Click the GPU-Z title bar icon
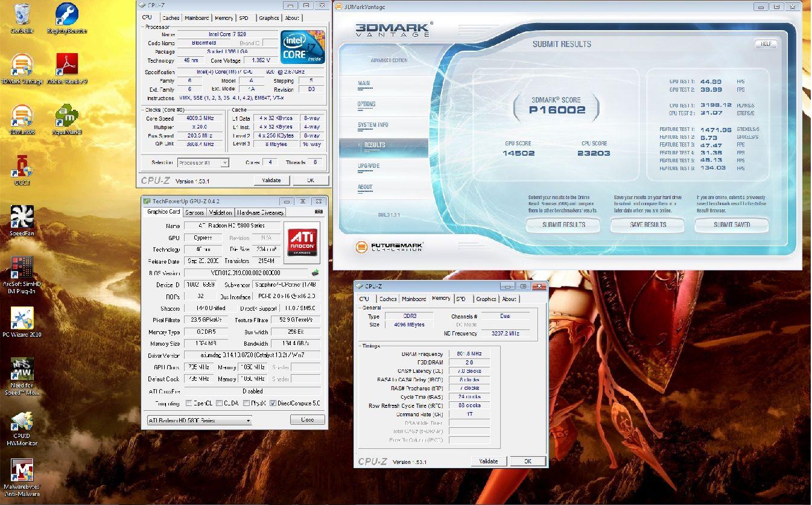The image size is (812, 505). coord(147,201)
